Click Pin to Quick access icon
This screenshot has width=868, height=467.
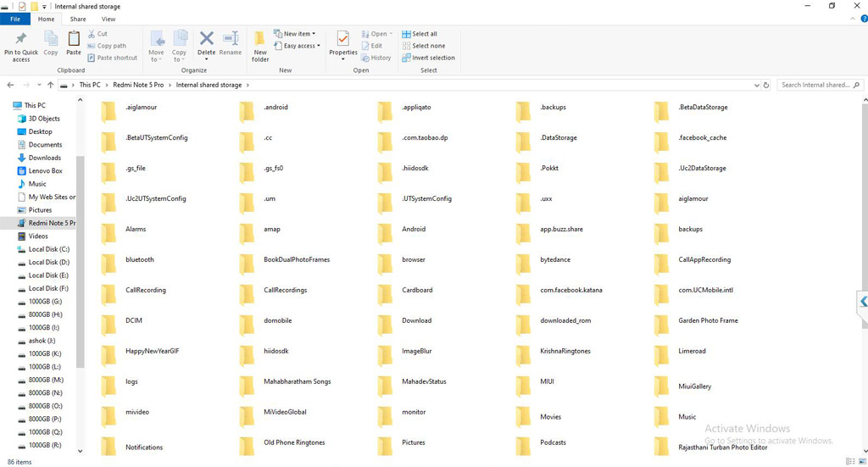click(21, 39)
